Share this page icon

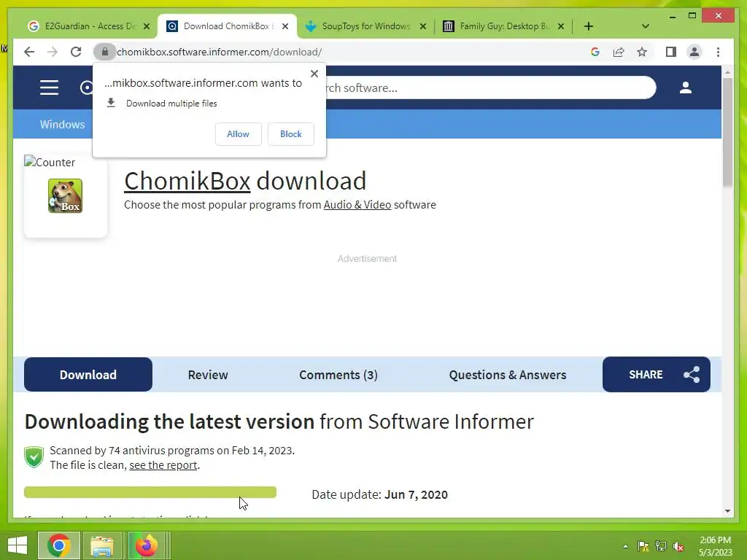pos(619,52)
